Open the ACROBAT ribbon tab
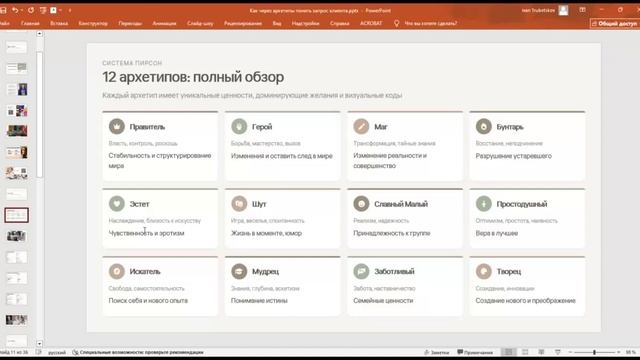Screen dimensions: 640x360 (x=371, y=23)
